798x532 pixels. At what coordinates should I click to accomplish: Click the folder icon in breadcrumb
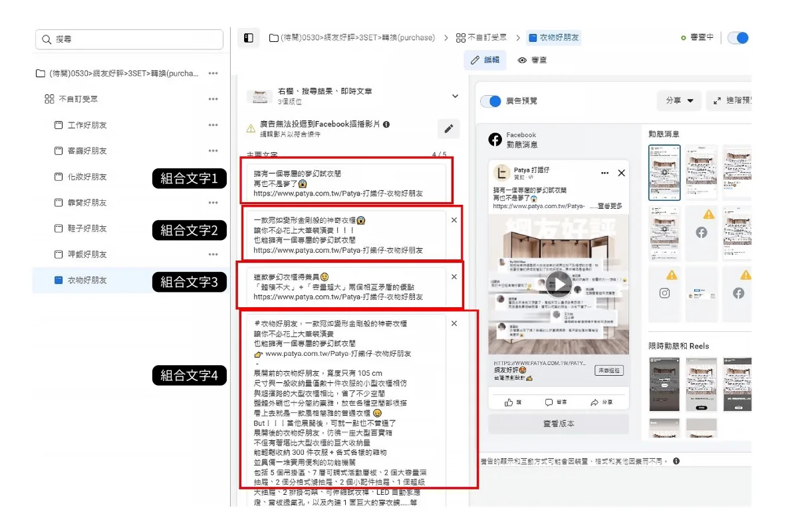point(273,38)
